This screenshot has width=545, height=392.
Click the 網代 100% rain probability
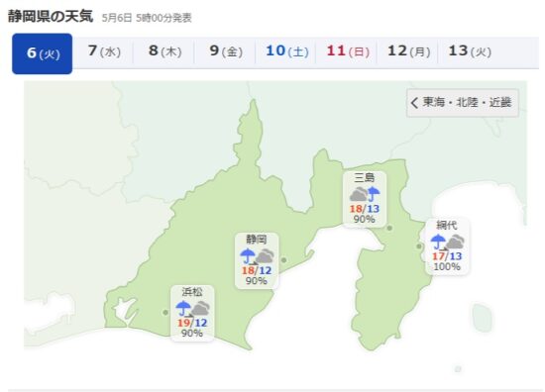[x=447, y=266]
